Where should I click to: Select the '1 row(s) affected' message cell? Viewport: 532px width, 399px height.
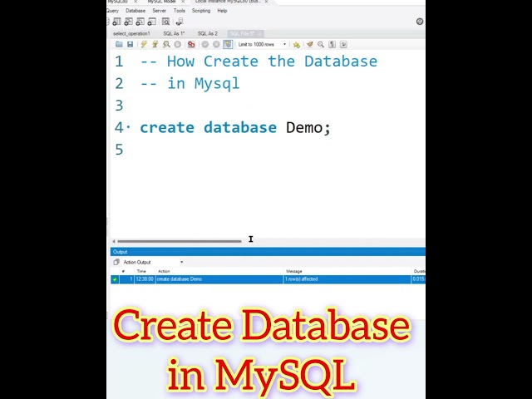tap(347, 279)
